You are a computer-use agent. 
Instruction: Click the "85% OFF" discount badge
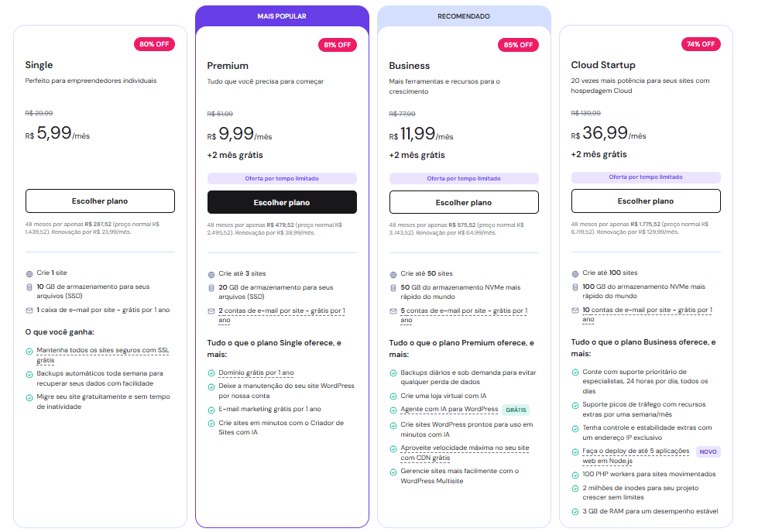pos(518,45)
